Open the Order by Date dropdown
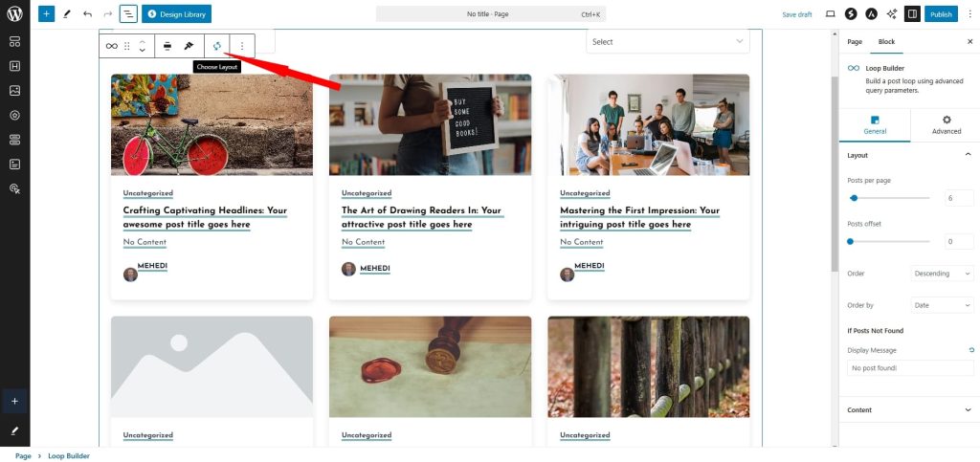980x462 pixels. 942,305
